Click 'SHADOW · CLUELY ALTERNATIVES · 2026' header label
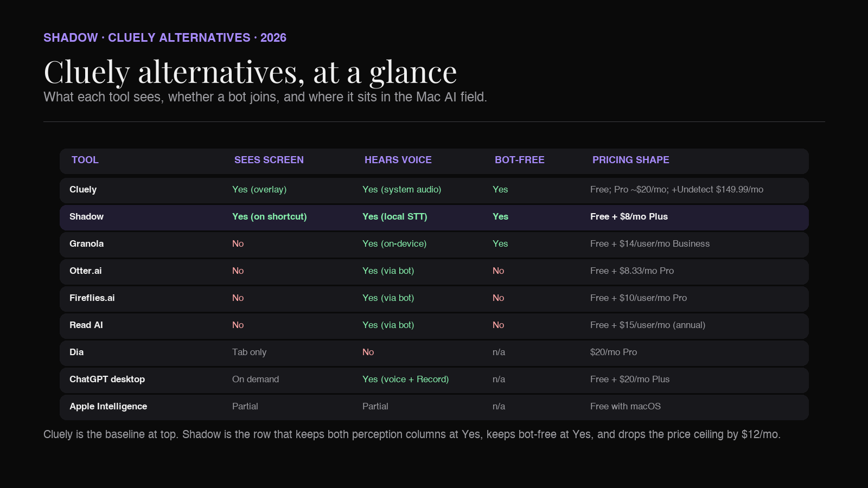Image resolution: width=868 pixels, height=488 pixels. tap(165, 38)
